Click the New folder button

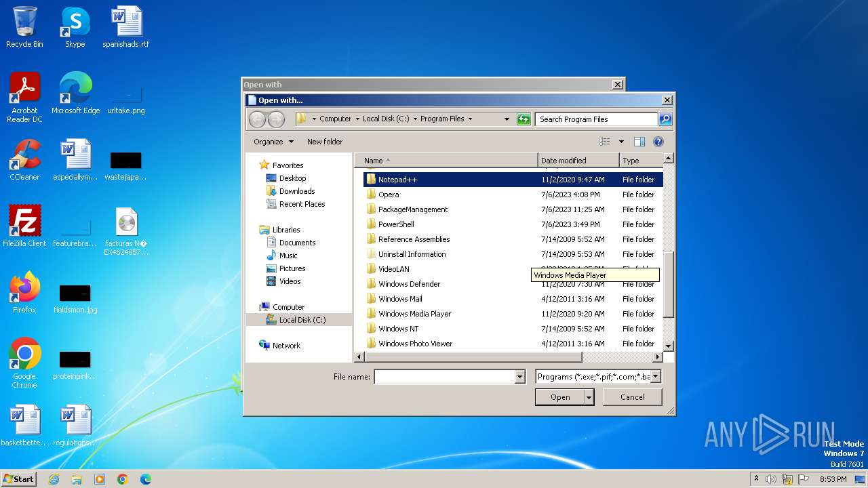click(x=325, y=142)
